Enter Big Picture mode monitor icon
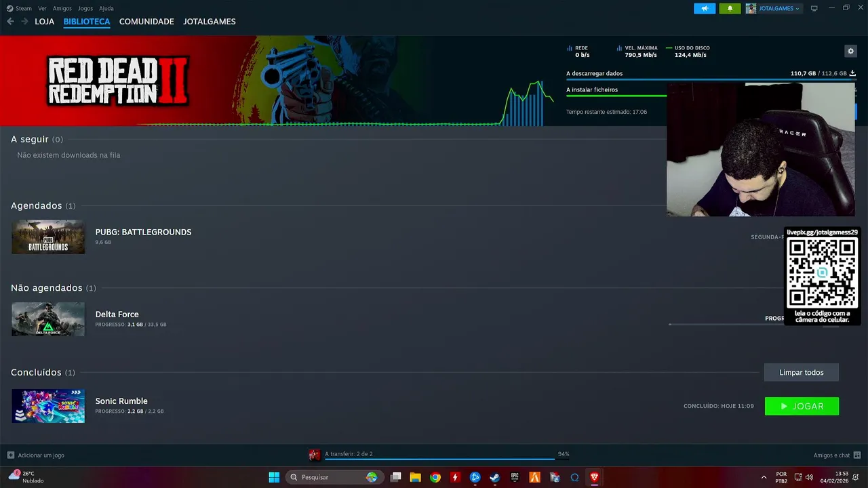This screenshot has width=868, height=488. [x=814, y=8]
